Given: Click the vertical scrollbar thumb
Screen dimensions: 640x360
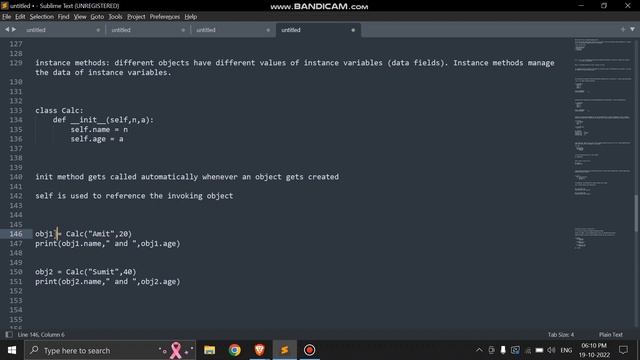Looking at the screenshot, I should [x=636, y=213].
